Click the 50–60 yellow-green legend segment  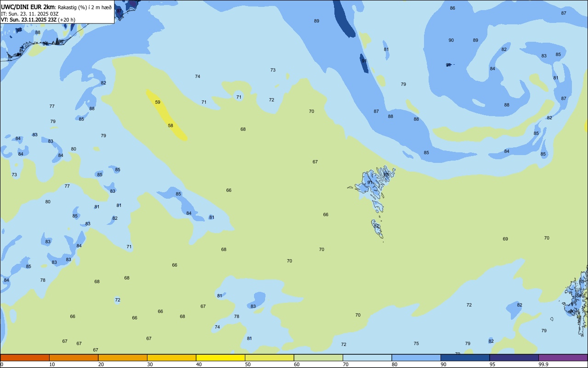pyautogui.click(x=269, y=357)
